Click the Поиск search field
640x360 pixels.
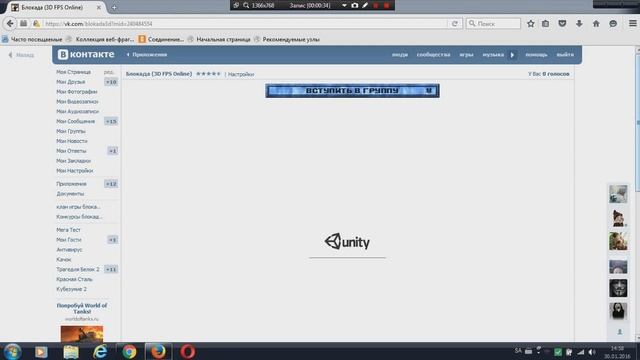pyautogui.click(x=493, y=24)
